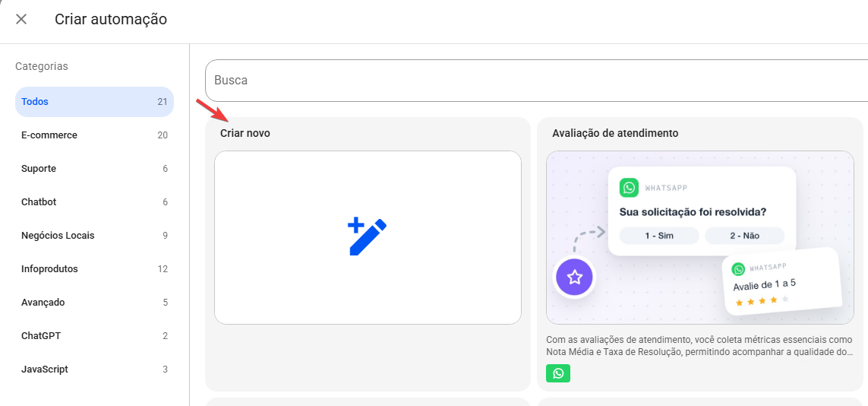This screenshot has height=406, width=868.
Task: Click the Categorias heading
Action: pos(42,66)
